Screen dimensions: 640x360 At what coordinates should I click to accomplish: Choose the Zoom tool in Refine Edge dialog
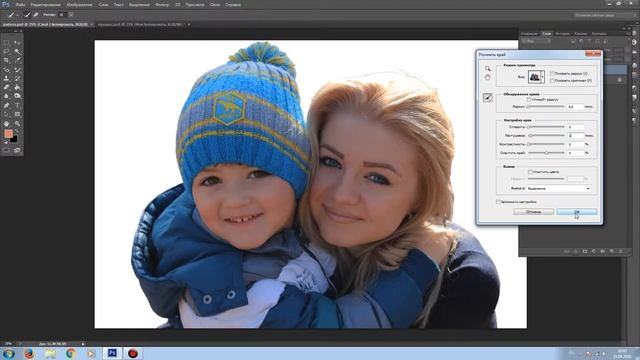point(487,69)
